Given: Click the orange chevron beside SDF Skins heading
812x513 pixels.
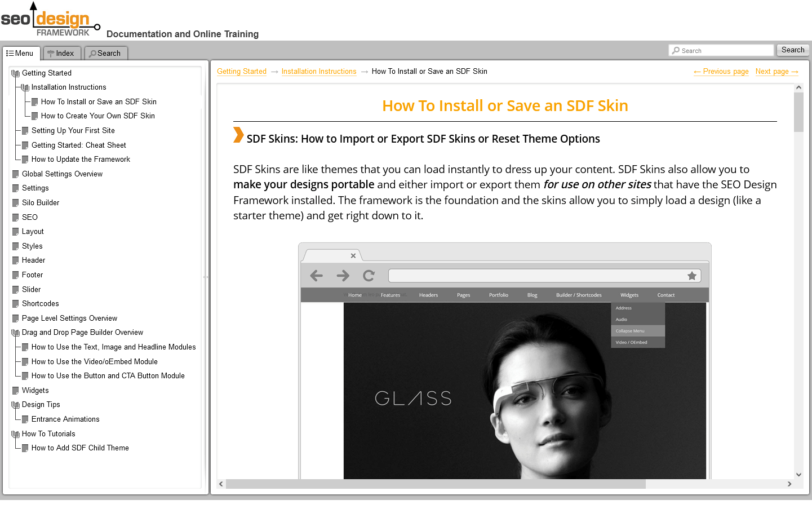Looking at the screenshot, I should [238, 135].
